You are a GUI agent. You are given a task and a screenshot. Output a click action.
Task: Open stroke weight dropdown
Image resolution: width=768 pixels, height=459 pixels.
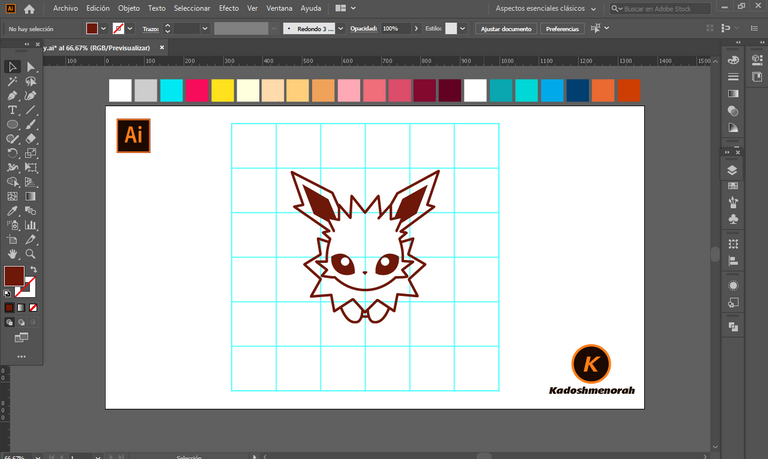[205, 28]
